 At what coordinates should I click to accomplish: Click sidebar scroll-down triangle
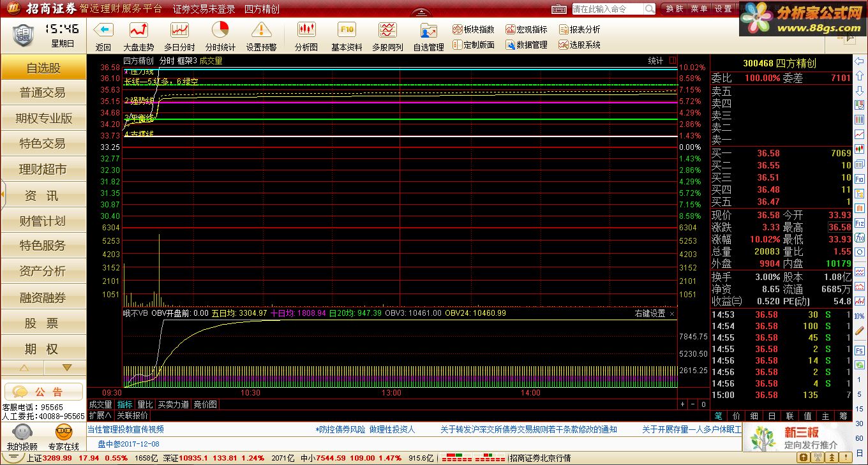tap(66, 368)
